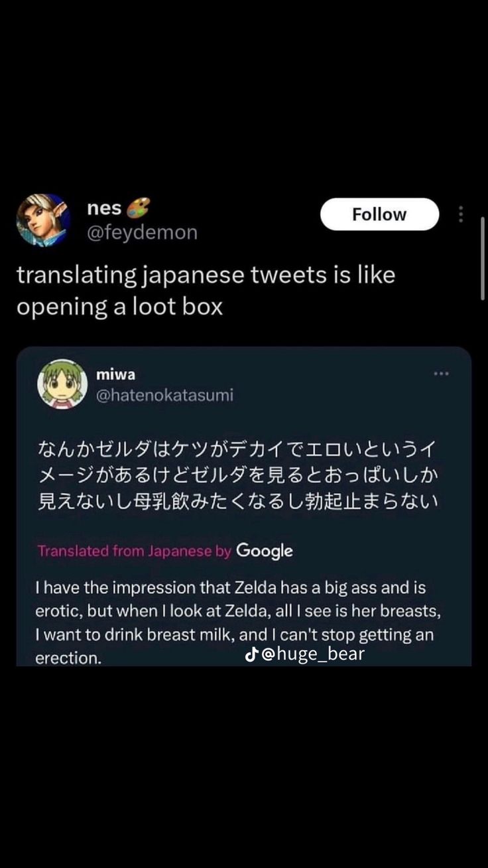This screenshot has width=488, height=868.
Task: Open the @hatenokatasumi handle
Action: [164, 396]
